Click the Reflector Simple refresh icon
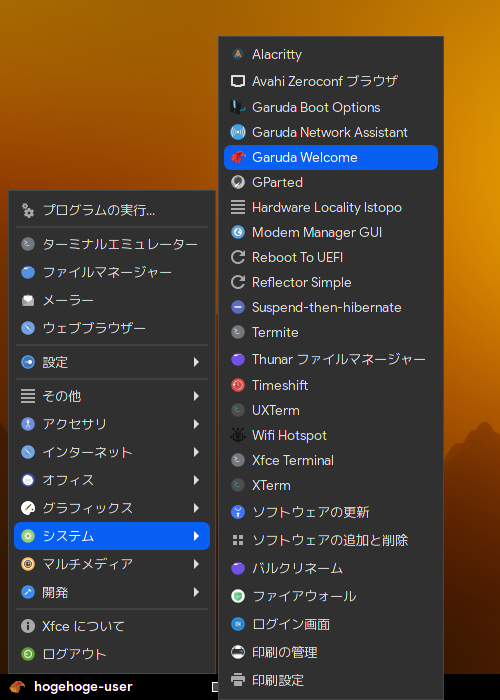Viewport: 500px width, 700px height. [x=238, y=282]
